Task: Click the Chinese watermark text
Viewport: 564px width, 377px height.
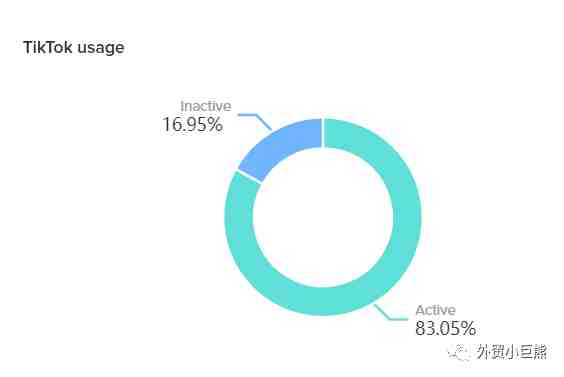Action: point(511,352)
